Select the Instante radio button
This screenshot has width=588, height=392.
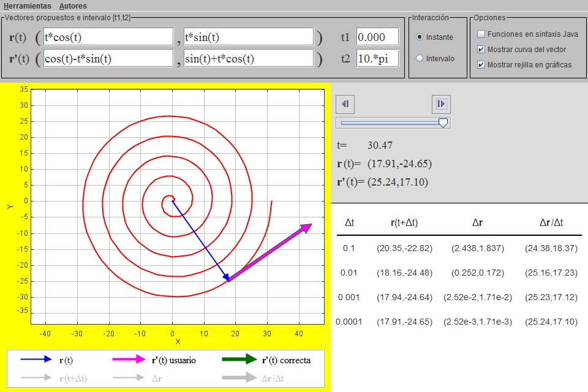click(x=420, y=37)
